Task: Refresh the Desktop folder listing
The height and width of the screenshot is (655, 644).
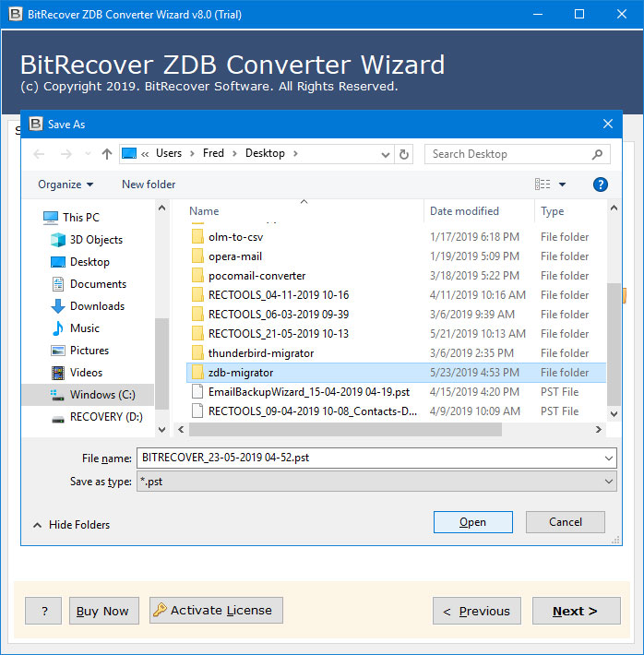Action: point(404,154)
